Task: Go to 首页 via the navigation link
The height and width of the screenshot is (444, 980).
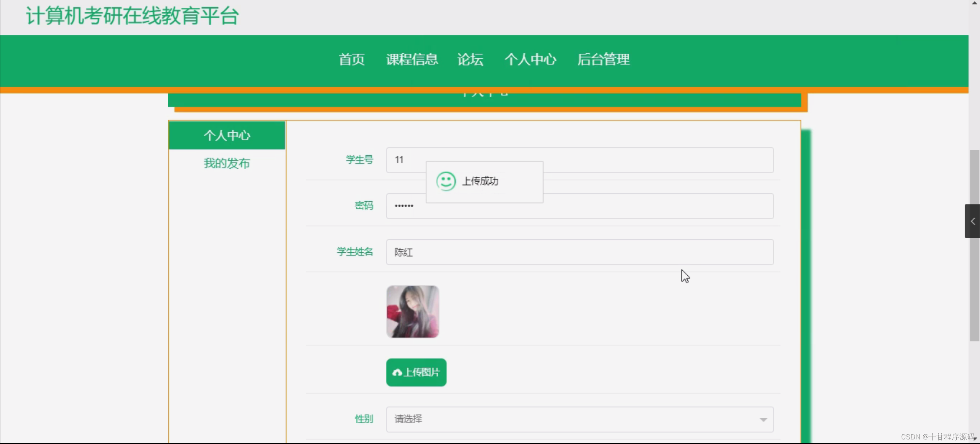Action: 351,59
